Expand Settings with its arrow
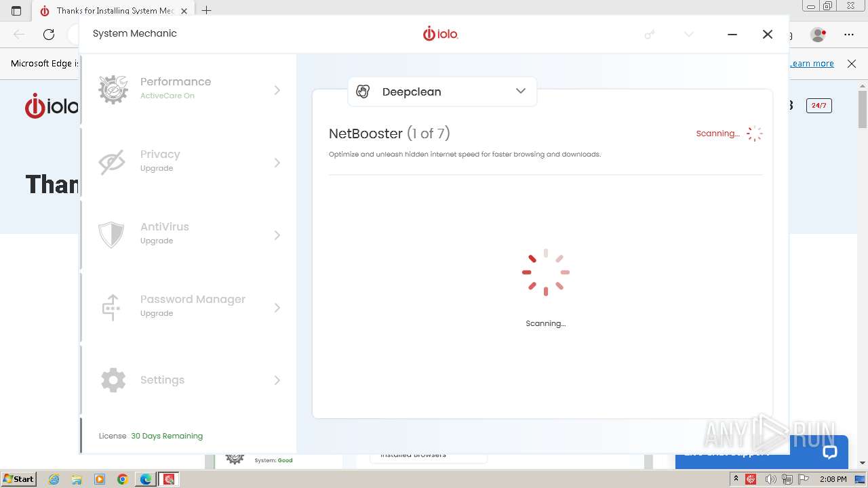The height and width of the screenshot is (488, 868). pyautogui.click(x=277, y=380)
